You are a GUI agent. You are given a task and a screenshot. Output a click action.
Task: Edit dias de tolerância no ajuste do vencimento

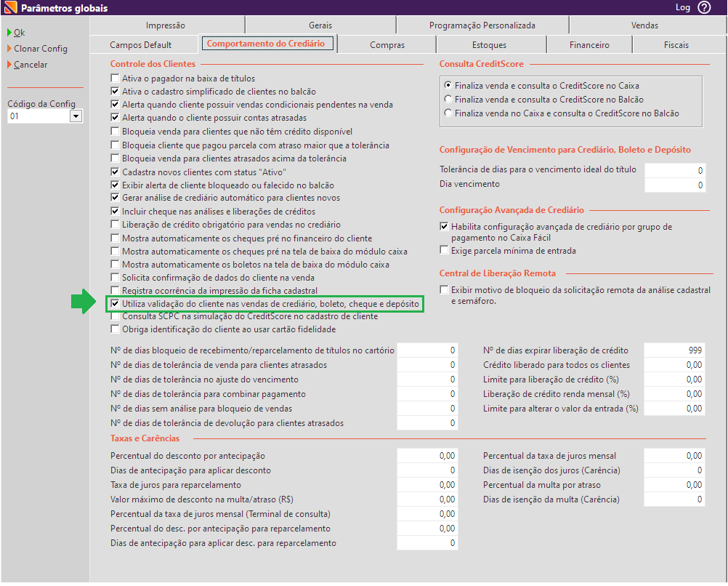tap(427, 380)
